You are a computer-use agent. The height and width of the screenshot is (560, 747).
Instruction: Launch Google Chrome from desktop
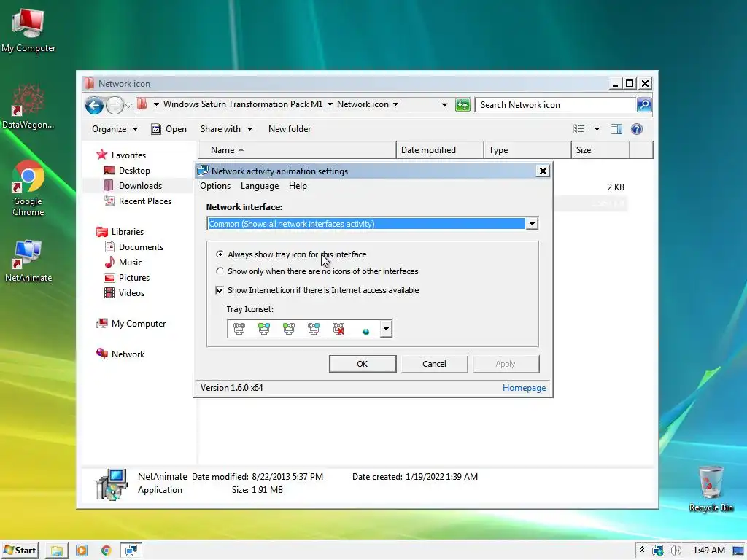tap(28, 189)
